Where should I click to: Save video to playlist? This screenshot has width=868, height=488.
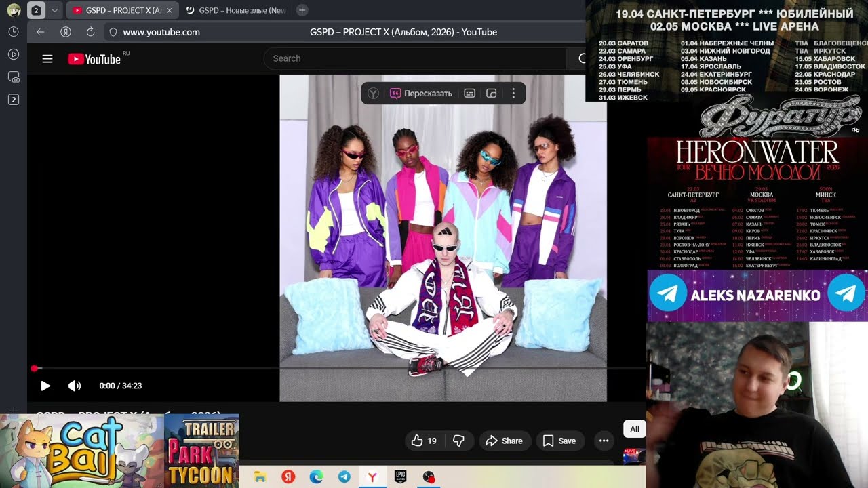[x=559, y=441]
